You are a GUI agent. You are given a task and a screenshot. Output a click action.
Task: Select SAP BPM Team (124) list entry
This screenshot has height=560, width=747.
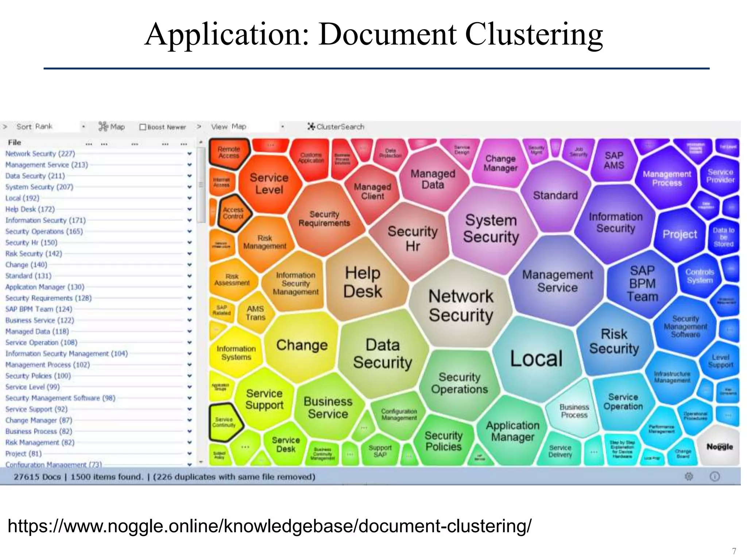(39, 309)
